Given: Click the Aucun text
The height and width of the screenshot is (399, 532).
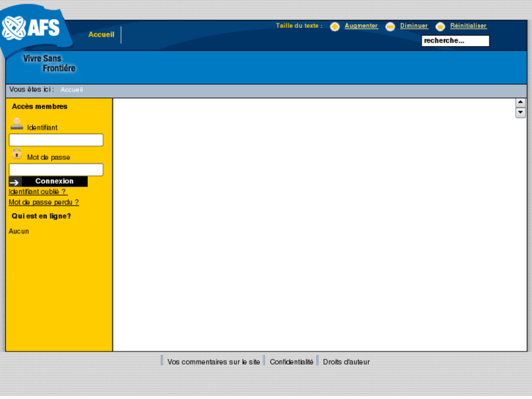Looking at the screenshot, I should 19,231.
